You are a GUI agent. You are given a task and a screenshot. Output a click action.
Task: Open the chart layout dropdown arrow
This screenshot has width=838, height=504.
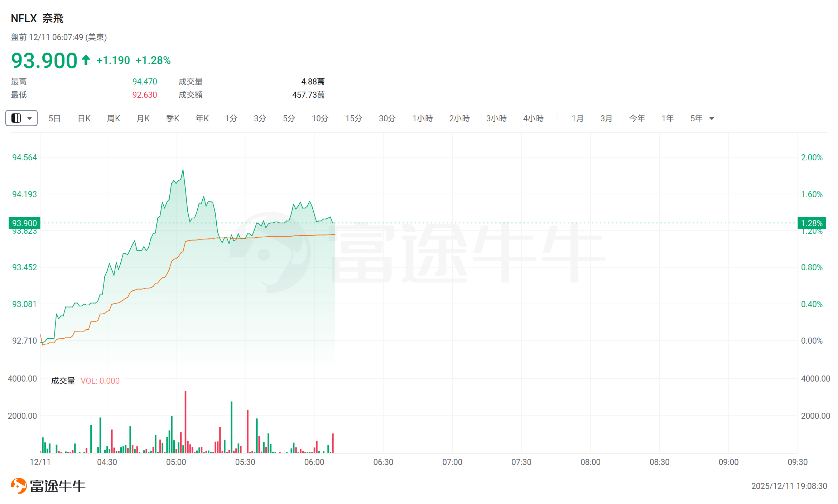pyautogui.click(x=30, y=118)
